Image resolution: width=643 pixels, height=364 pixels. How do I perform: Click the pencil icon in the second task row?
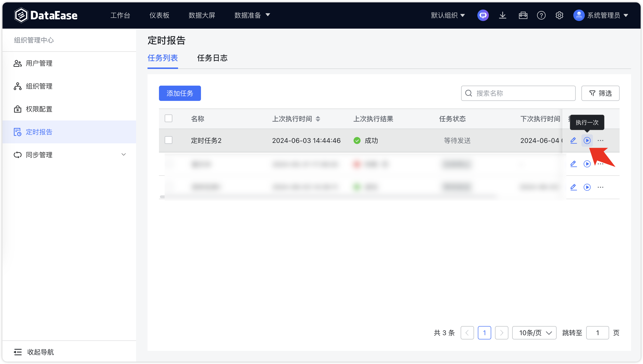573,164
